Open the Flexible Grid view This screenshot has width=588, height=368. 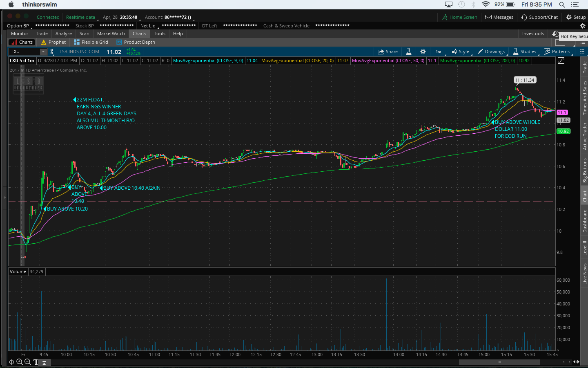[x=91, y=42]
